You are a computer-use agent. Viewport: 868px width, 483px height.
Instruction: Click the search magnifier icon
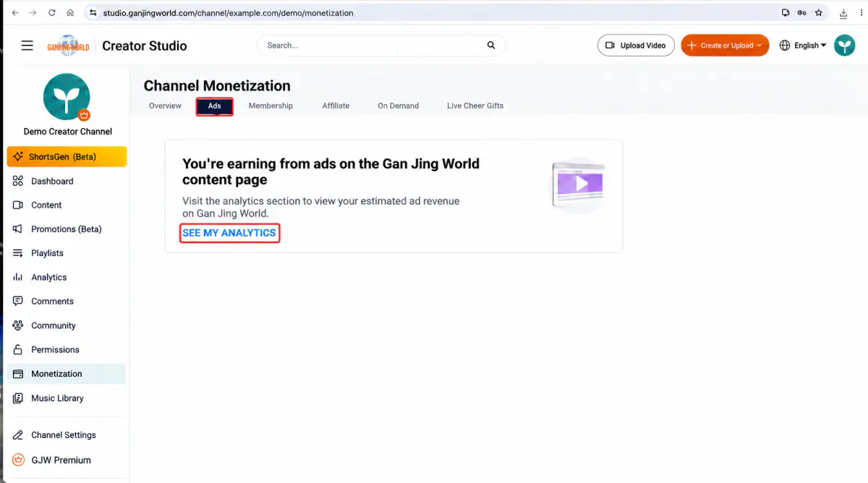click(491, 46)
